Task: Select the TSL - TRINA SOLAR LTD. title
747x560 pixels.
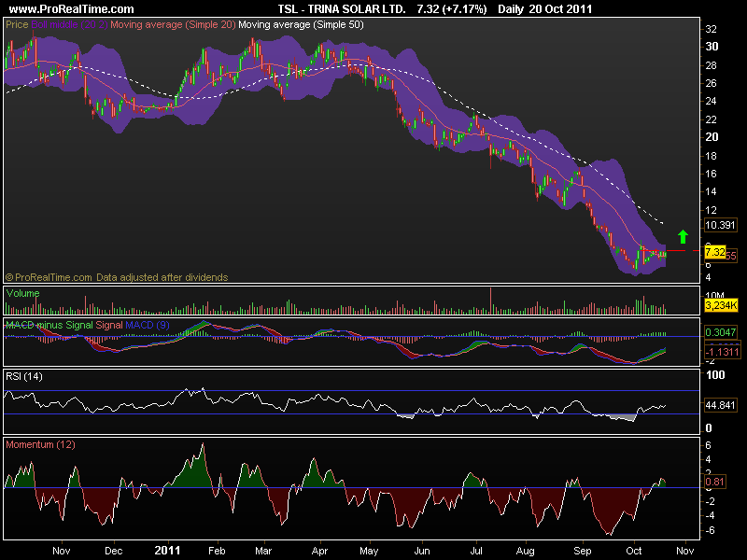Action: click(x=342, y=9)
